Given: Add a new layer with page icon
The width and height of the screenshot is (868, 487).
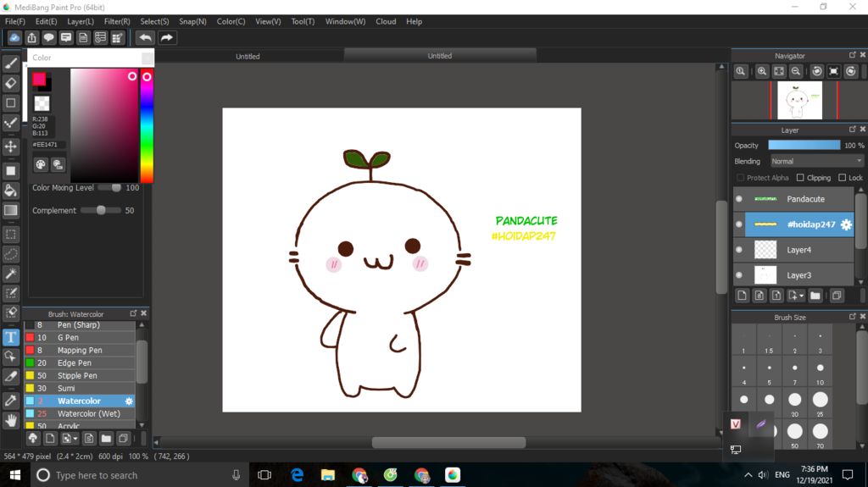Looking at the screenshot, I should click(743, 296).
